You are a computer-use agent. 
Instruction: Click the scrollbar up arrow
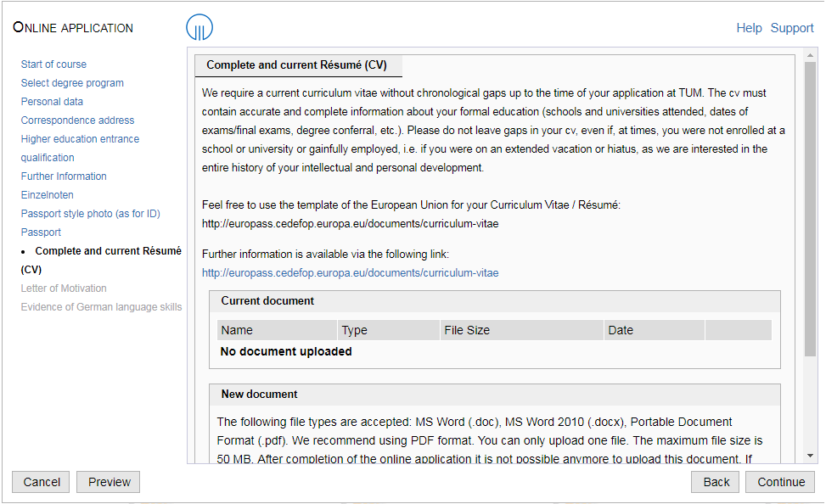pyautogui.click(x=810, y=55)
